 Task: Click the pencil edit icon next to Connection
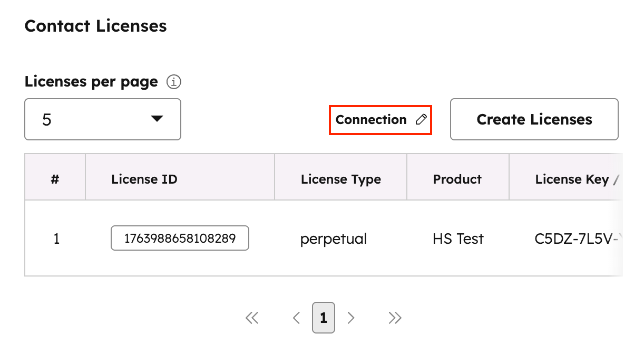point(421,120)
